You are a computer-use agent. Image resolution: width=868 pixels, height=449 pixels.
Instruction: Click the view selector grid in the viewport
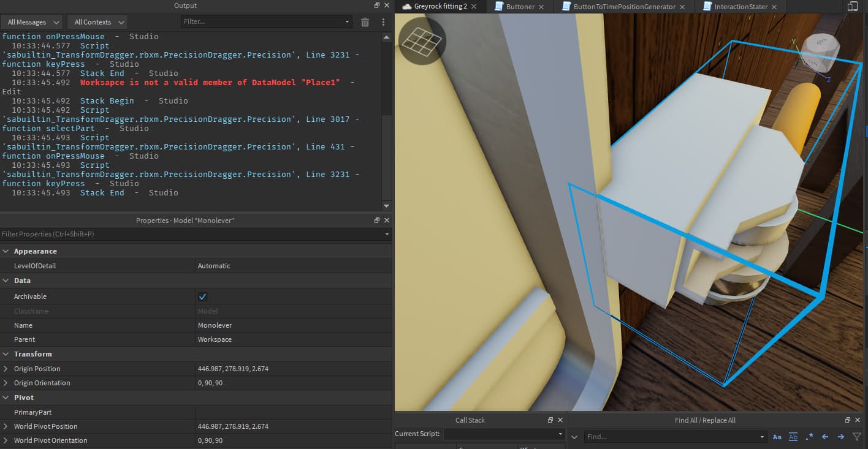(421, 41)
